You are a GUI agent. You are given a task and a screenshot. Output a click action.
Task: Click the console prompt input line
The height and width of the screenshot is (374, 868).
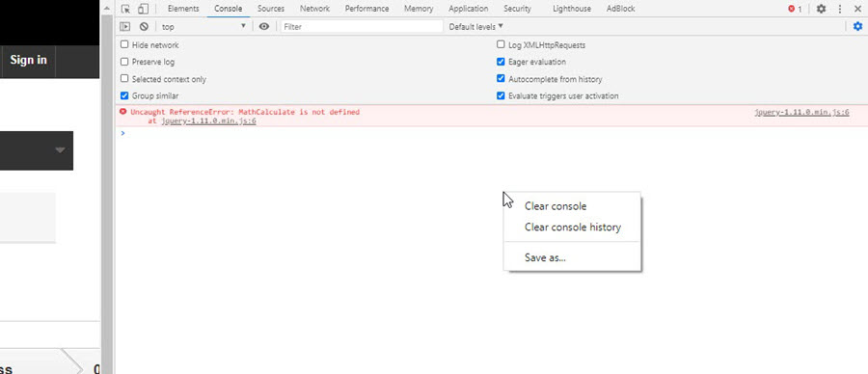coord(491,133)
